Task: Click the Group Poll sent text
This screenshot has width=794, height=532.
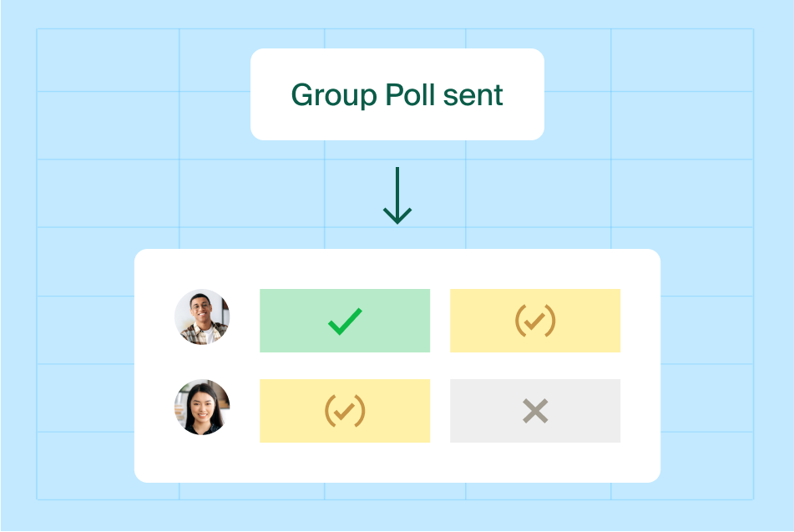Action: point(397,94)
